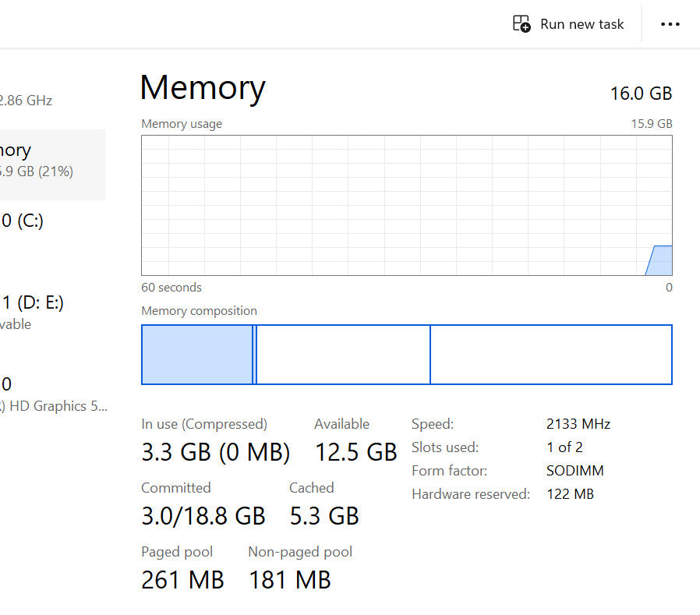Click the Free rightmost composition segment
Image resolution: width=700 pixels, height=615 pixels.
click(550, 355)
